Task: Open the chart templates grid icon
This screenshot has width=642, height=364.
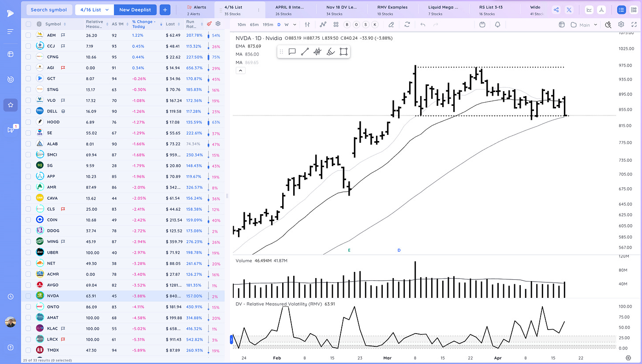Action: pos(336,25)
